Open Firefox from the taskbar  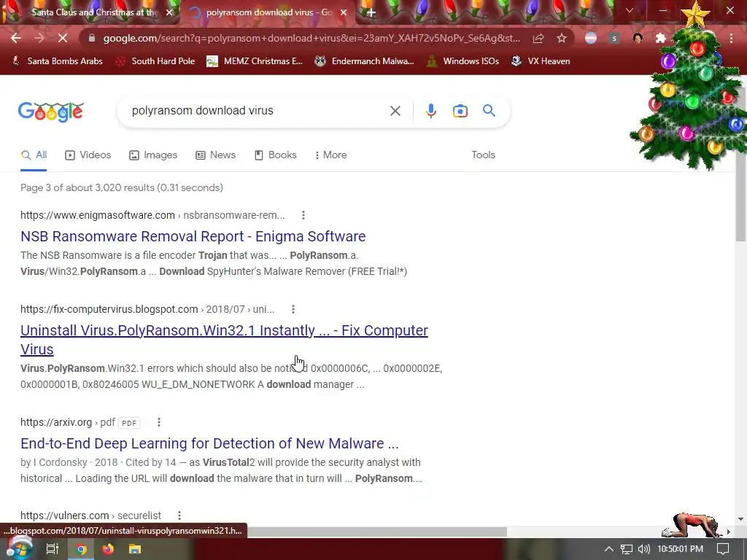pyautogui.click(x=108, y=549)
